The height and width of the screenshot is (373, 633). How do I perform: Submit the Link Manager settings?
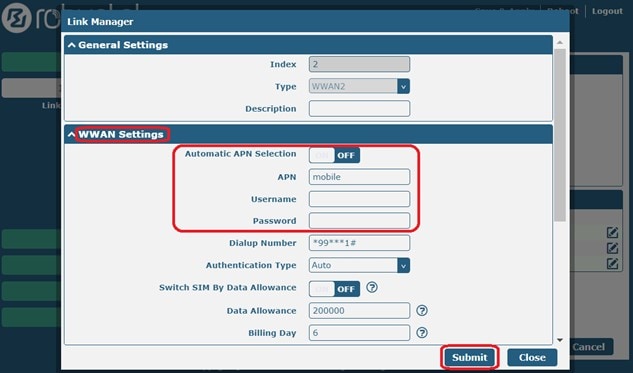(470, 357)
